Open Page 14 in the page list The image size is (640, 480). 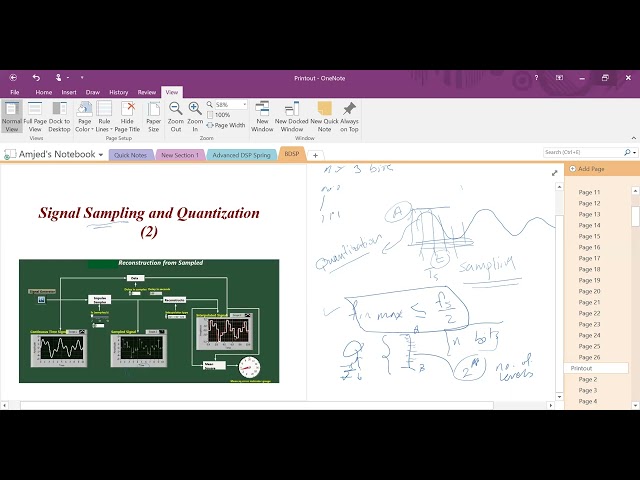pyautogui.click(x=589, y=225)
